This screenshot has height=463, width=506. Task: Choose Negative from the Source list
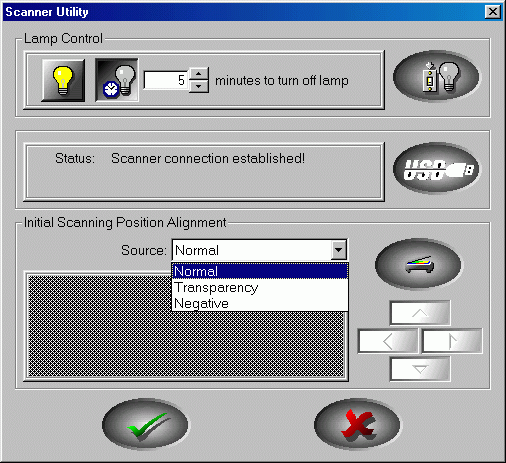[260, 303]
